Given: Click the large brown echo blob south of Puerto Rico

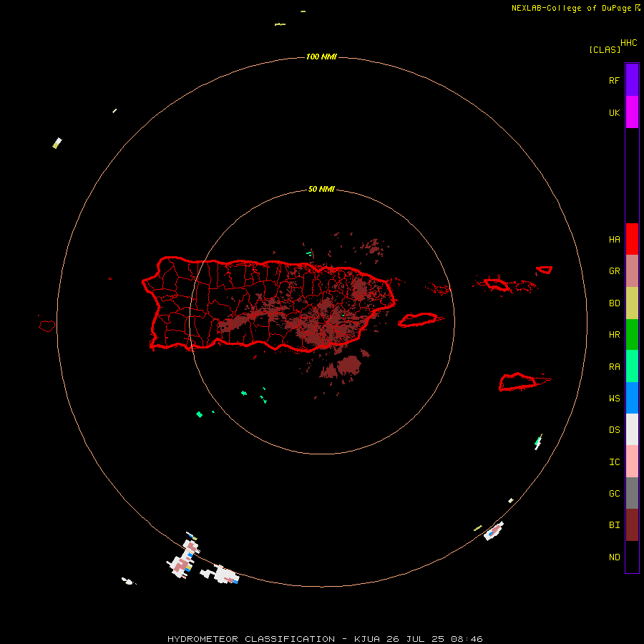Looking at the screenshot, I should [348, 366].
